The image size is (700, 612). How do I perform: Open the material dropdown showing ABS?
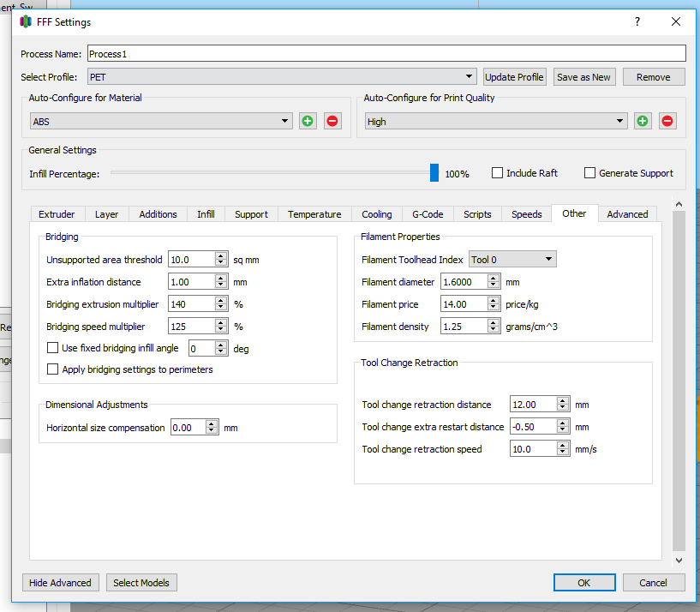(x=161, y=122)
